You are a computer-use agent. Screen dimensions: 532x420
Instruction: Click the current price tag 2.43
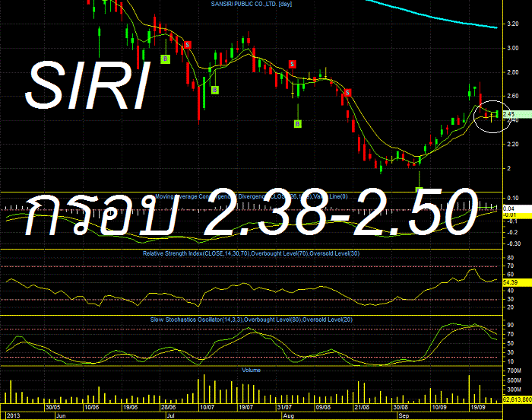pyautogui.click(x=517, y=114)
